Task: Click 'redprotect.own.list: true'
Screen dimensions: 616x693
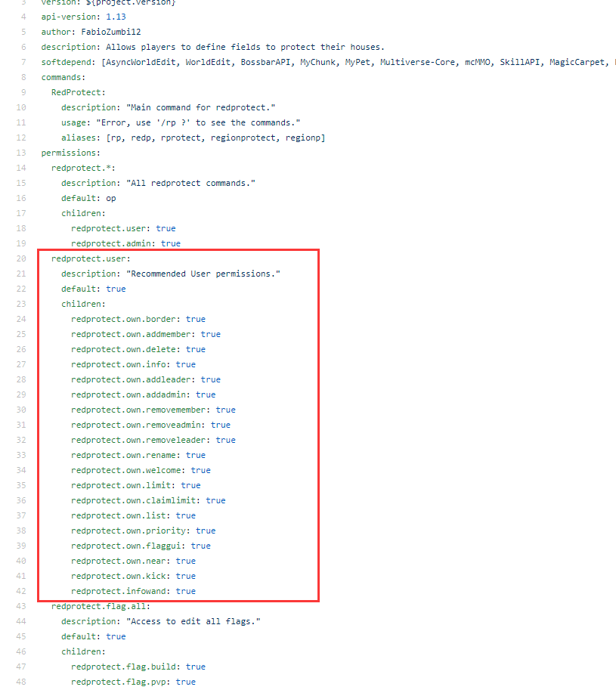Action: tap(134, 515)
